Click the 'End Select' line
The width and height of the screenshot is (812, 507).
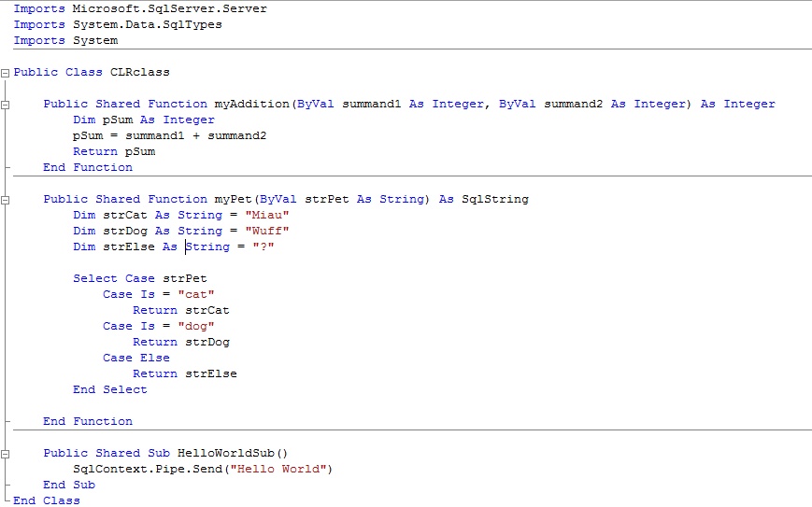point(109,389)
